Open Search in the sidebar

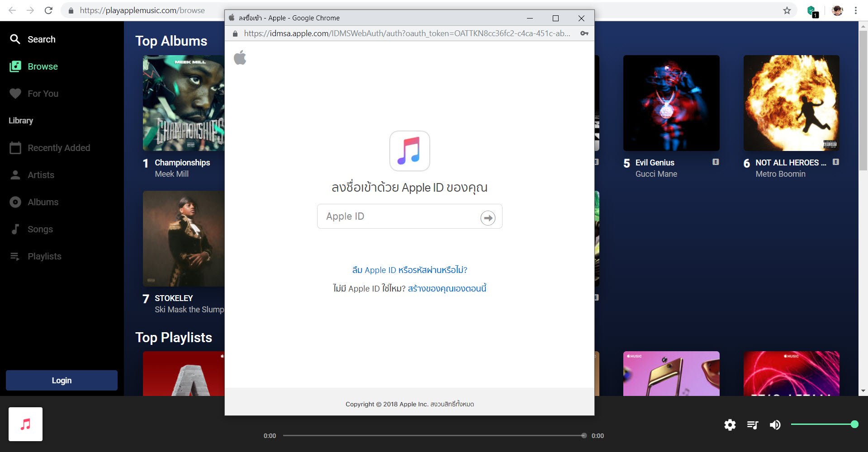[x=42, y=39]
